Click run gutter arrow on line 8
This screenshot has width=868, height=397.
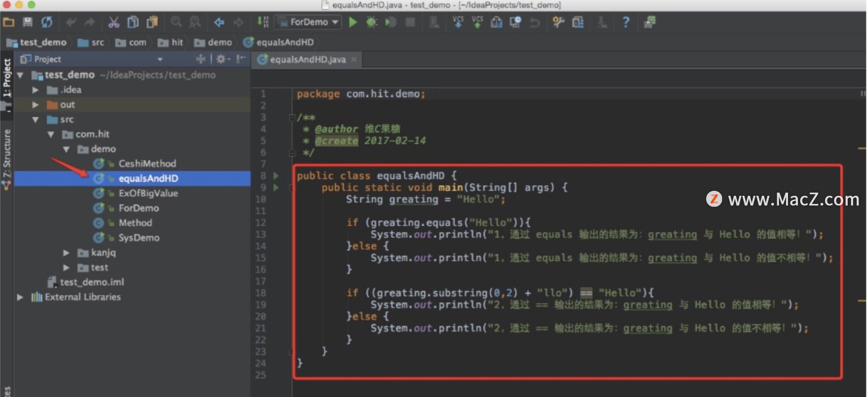pyautogui.click(x=276, y=176)
